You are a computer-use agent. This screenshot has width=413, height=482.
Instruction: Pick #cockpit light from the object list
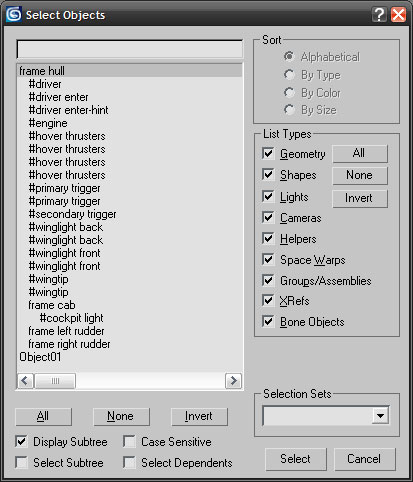pos(72,318)
